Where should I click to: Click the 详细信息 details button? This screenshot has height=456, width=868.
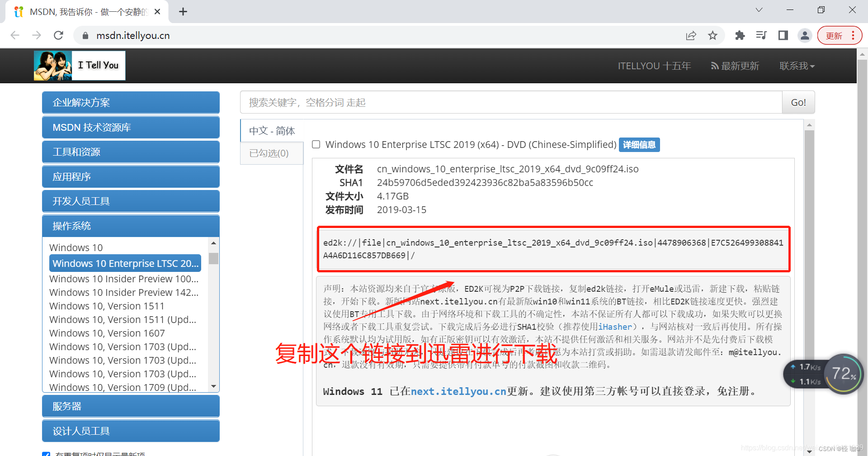(639, 145)
